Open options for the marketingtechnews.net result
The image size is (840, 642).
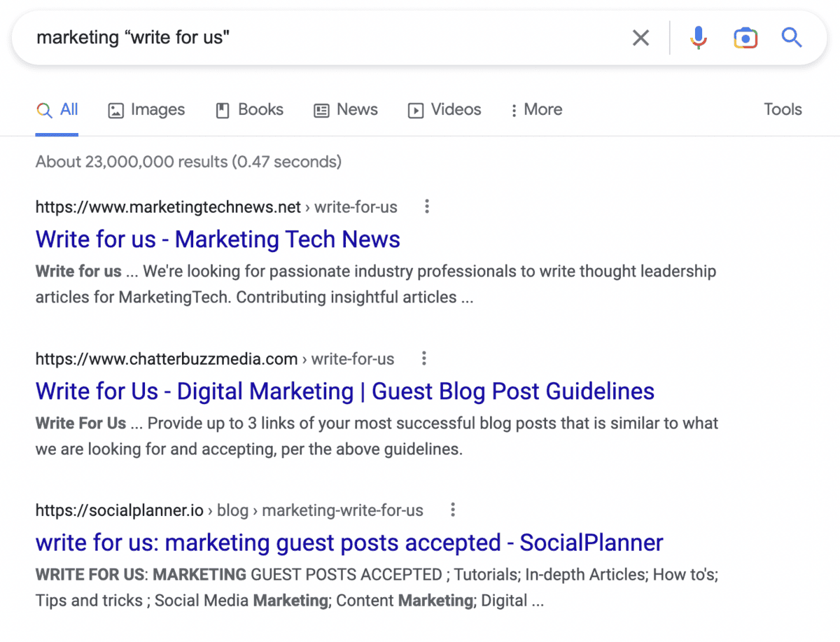coord(427,207)
